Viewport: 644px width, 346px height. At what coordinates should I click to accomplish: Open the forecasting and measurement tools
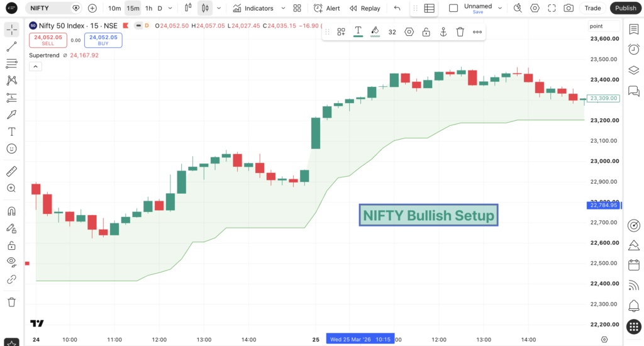coord(11,98)
